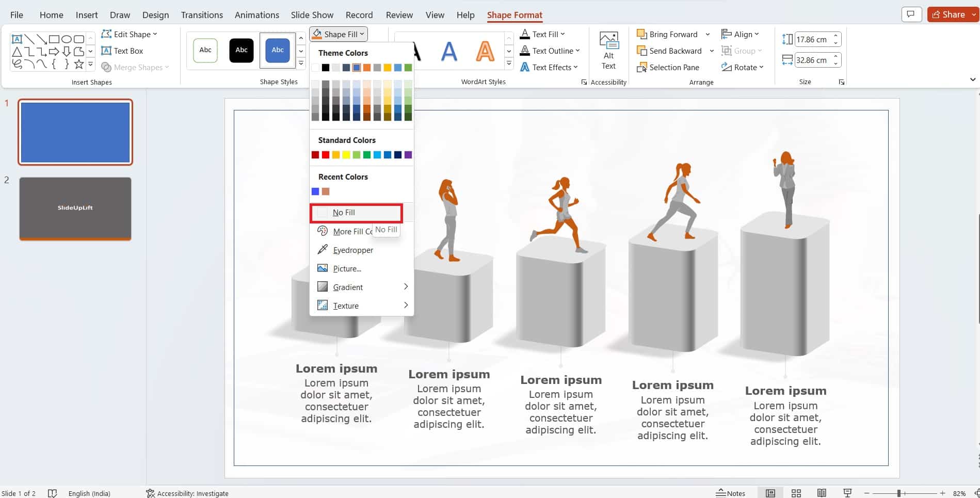Select No Fill for the shape
980x498 pixels.
click(344, 212)
